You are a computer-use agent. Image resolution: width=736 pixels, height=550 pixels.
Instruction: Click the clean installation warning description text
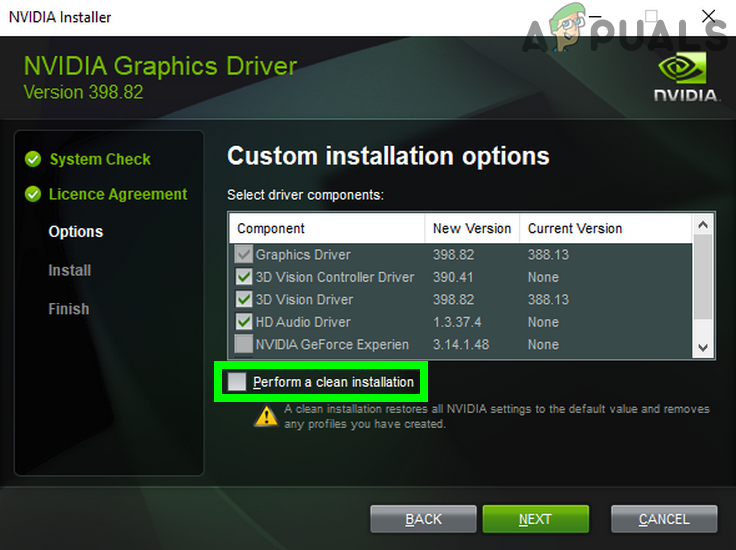click(497, 416)
